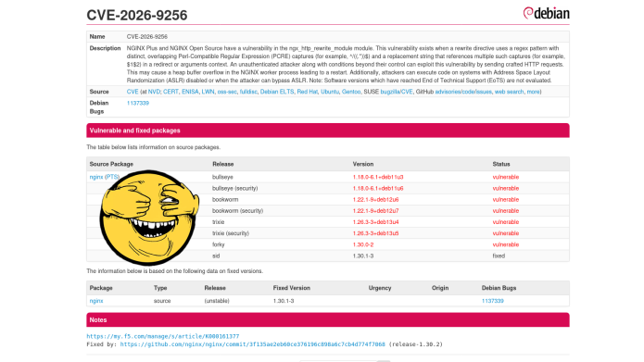Open the my.f5.com article link
The image size is (644, 362).
pyautogui.click(x=163, y=336)
